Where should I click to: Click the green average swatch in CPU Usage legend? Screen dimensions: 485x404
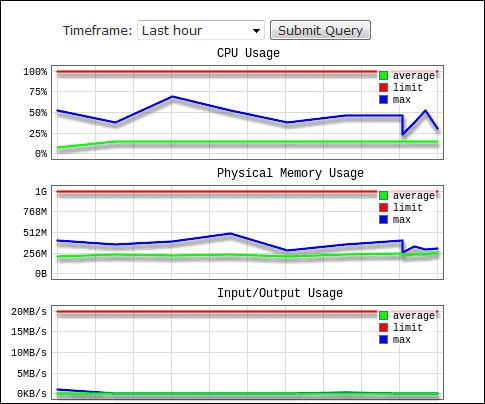383,75
